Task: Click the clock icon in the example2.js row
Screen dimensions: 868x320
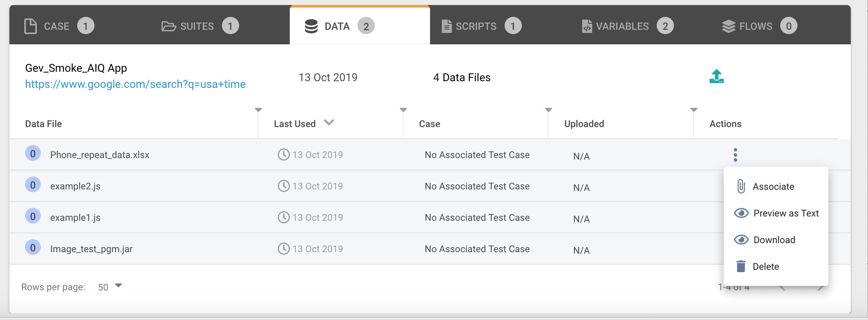Action: coord(283,186)
